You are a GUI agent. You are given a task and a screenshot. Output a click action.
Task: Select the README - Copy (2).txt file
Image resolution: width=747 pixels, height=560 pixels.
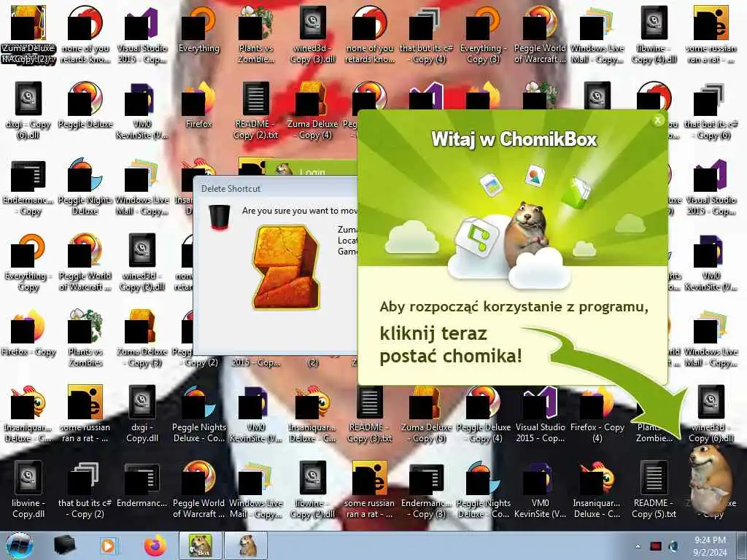pyautogui.click(x=256, y=111)
